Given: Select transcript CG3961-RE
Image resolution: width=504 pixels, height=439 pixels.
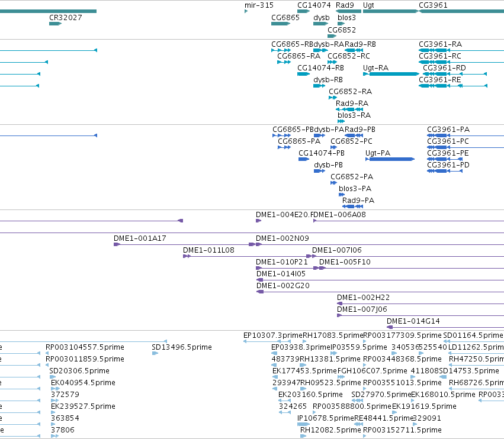Looking at the screenshot, I should (x=439, y=80).
